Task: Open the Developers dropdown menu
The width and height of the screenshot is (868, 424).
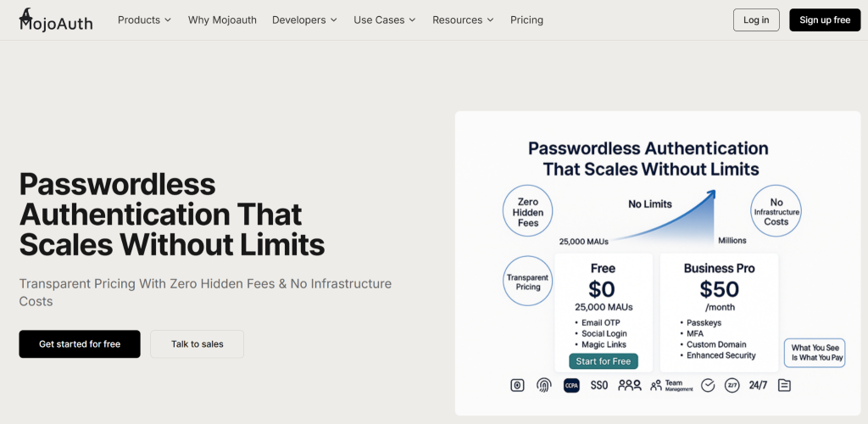Action: (x=304, y=20)
